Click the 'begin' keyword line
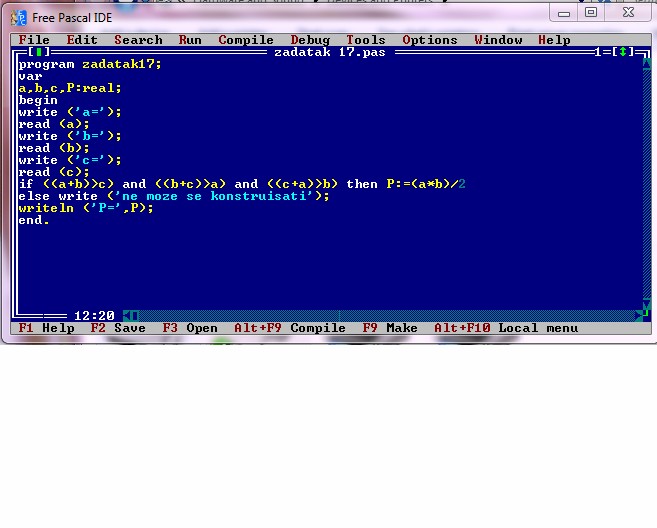657x528 pixels. [x=38, y=100]
